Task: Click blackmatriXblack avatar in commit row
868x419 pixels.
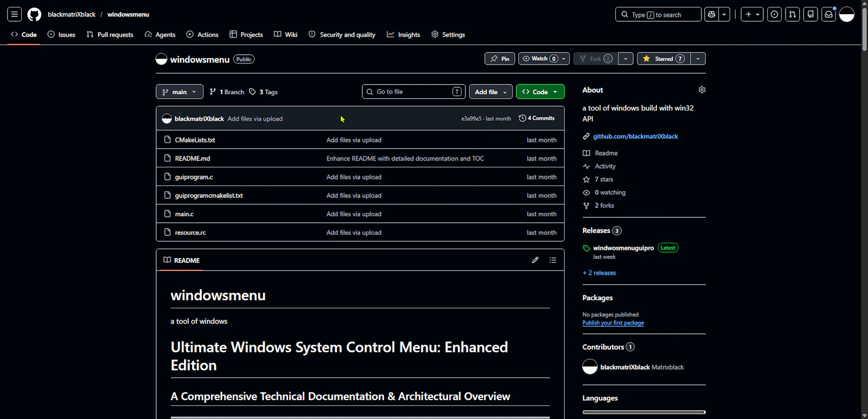Action: (167, 119)
